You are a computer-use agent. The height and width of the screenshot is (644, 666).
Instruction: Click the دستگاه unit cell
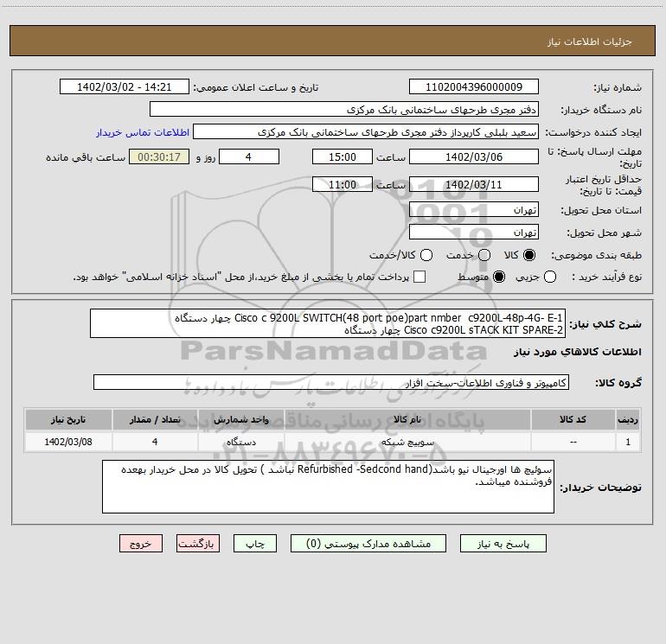tap(240, 442)
